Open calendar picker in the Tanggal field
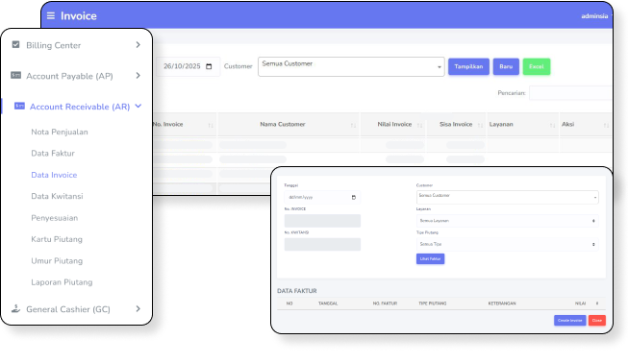Image resolution: width=628 pixels, height=364 pixels. pos(354,197)
